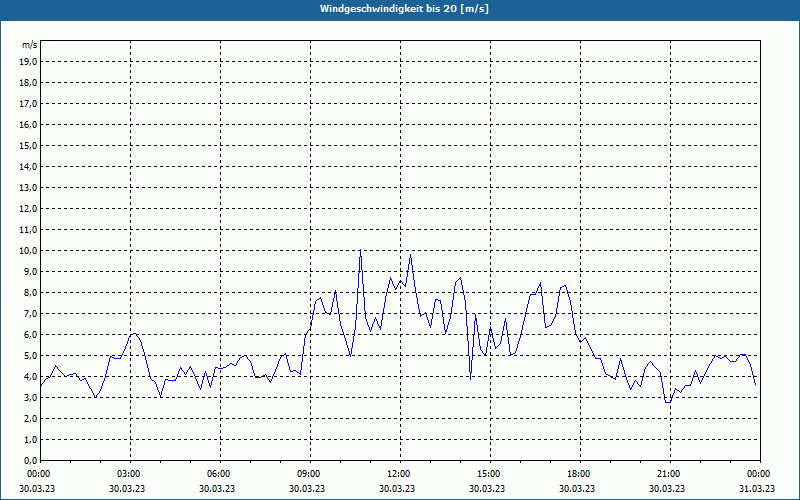This screenshot has height=500, width=800.
Task: Select the 7,0 y-axis label
Action: click(x=31, y=314)
